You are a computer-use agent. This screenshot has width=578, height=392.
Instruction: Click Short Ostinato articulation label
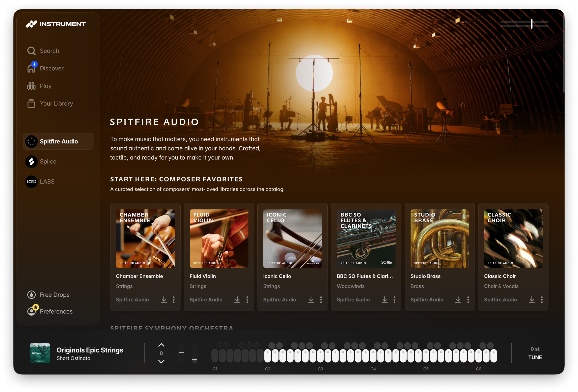(73, 358)
